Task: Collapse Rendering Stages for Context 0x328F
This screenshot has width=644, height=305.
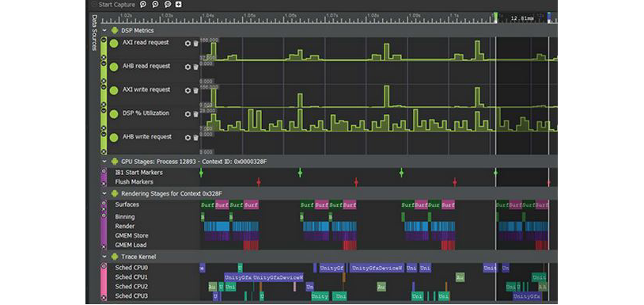Action: [x=104, y=193]
